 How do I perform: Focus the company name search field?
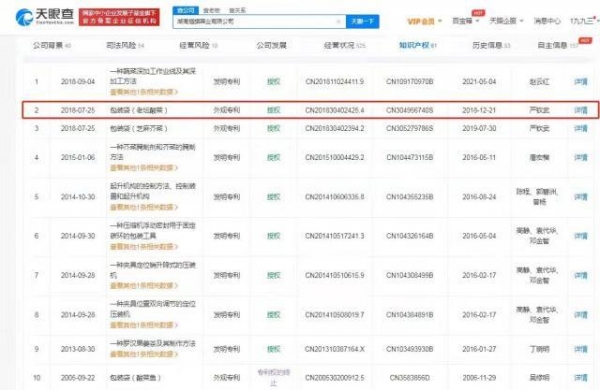[x=259, y=21]
